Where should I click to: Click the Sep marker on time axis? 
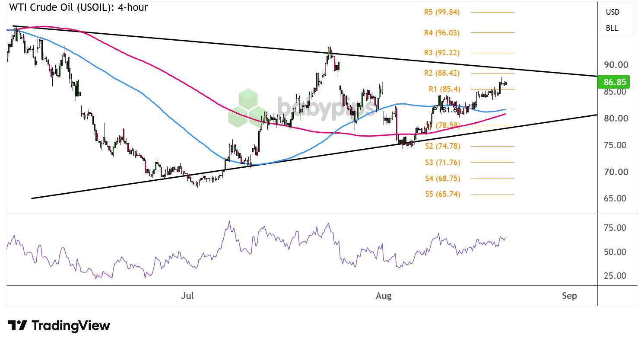tap(569, 296)
